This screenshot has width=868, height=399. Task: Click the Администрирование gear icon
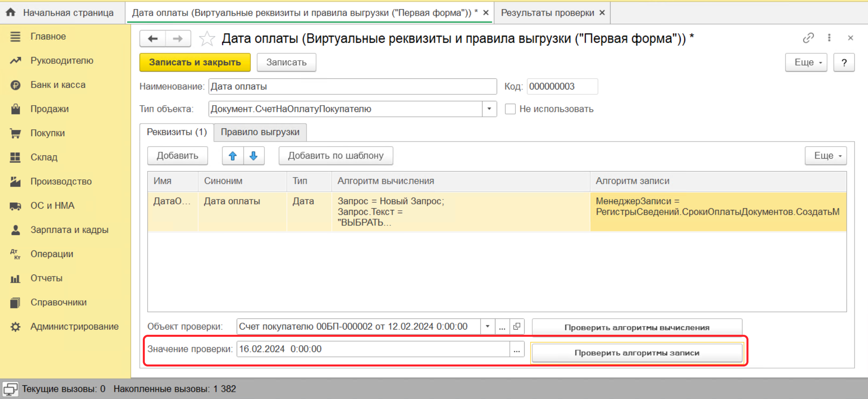(15, 327)
